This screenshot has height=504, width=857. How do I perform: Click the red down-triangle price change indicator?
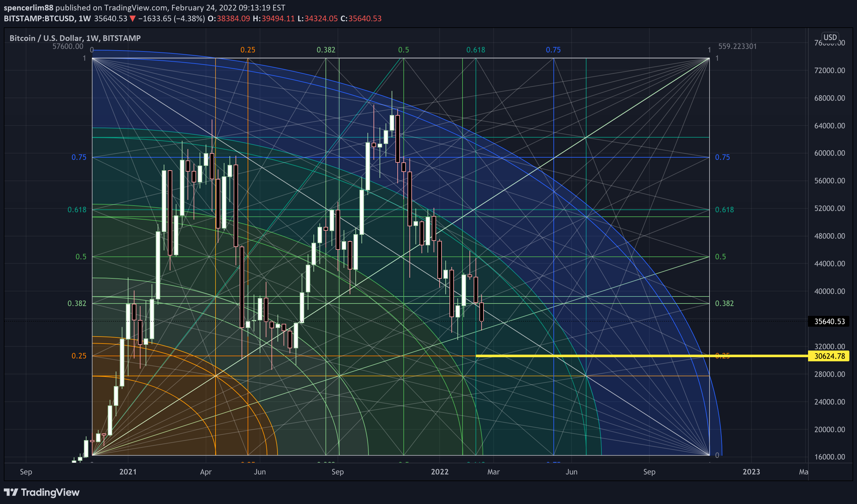[133, 19]
